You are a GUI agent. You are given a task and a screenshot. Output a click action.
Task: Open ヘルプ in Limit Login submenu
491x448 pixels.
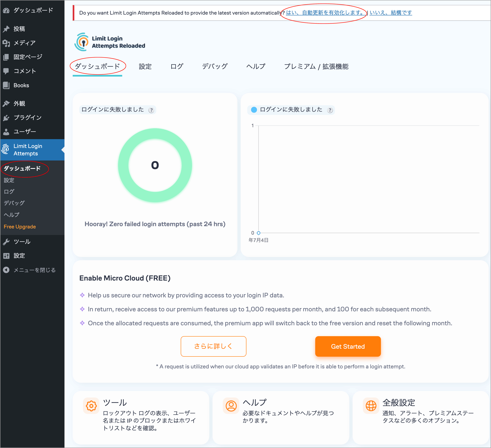[11, 215]
